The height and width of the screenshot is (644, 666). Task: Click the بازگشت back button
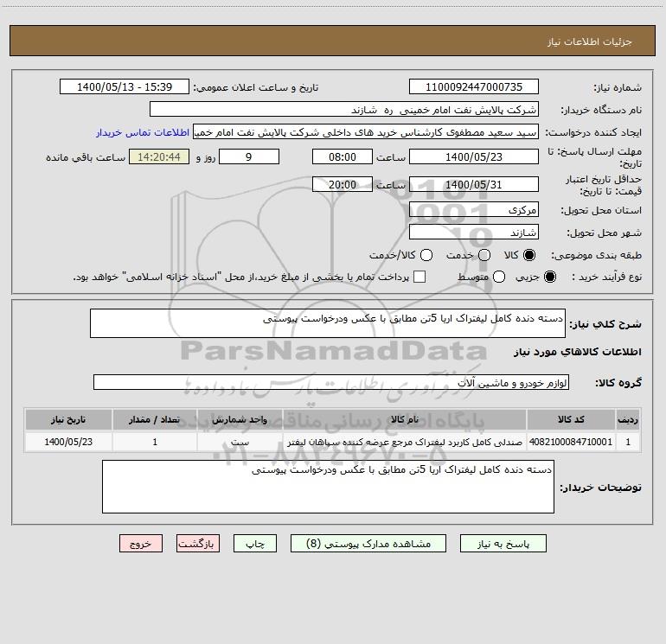point(198,544)
